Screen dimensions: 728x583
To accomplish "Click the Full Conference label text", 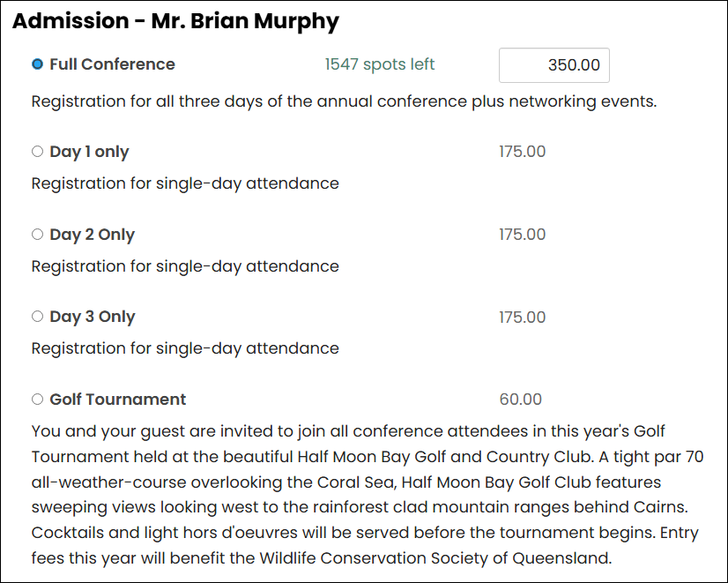I will point(112,64).
